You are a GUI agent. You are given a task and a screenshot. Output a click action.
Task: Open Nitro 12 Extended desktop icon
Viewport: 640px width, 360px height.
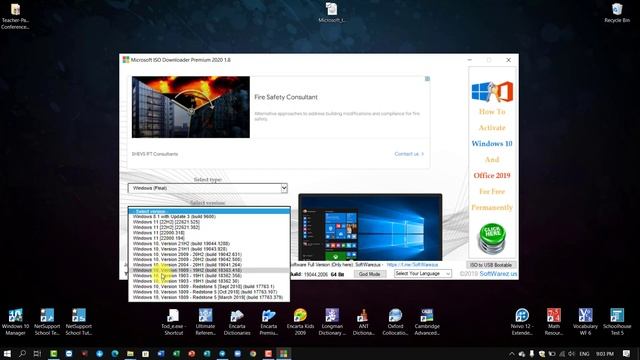522,322
